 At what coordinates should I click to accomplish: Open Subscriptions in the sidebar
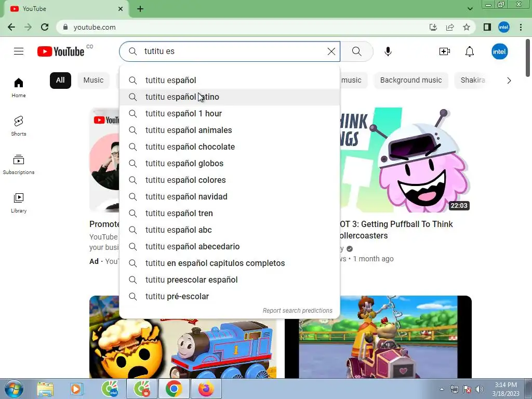pyautogui.click(x=19, y=165)
